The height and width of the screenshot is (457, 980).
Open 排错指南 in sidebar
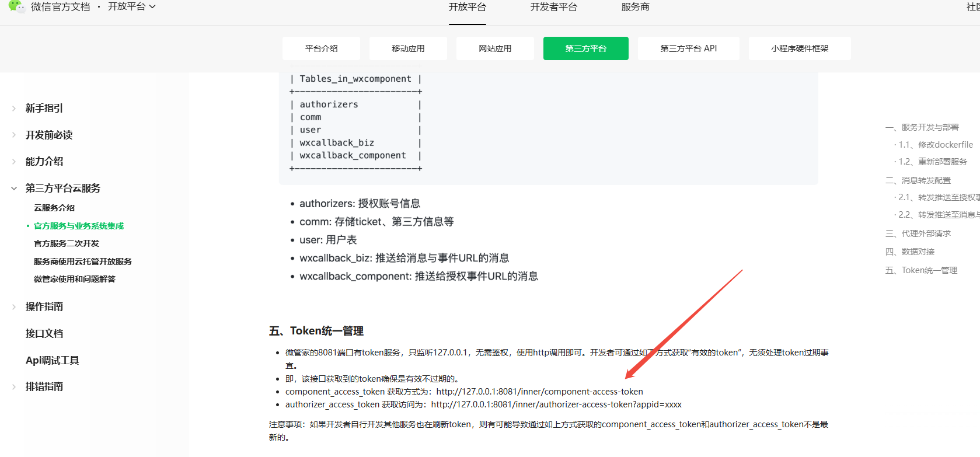(x=44, y=386)
